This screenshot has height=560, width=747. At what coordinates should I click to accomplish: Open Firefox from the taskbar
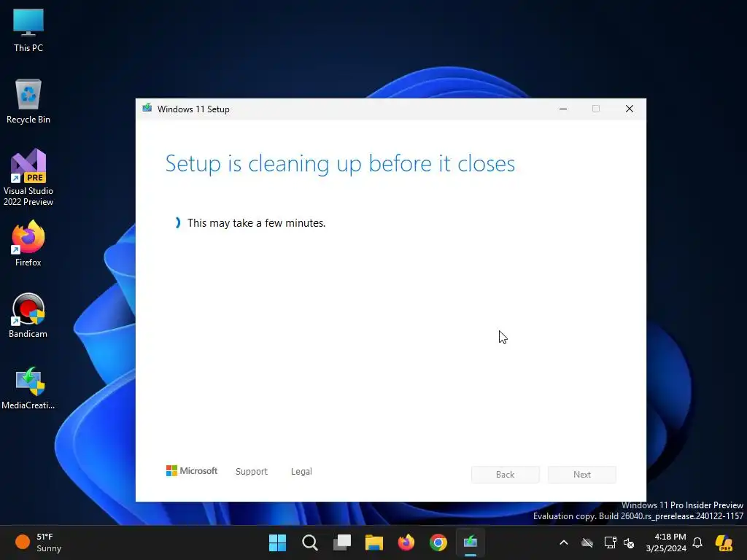(406, 542)
